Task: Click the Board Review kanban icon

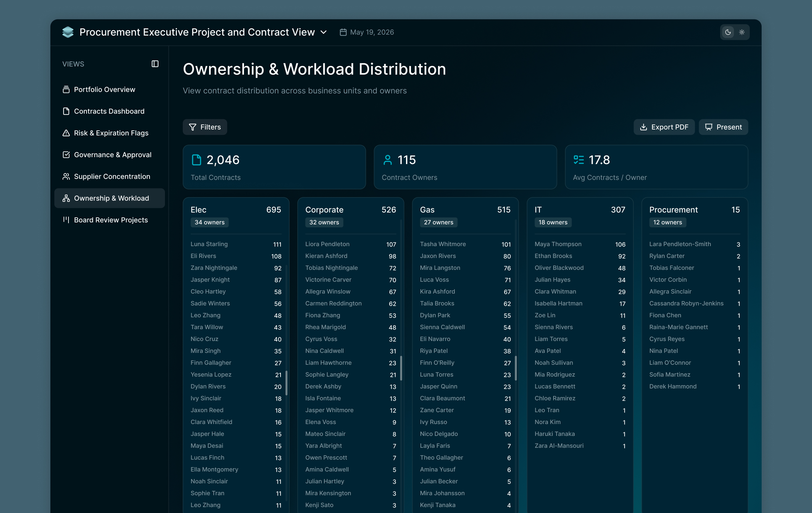Action: coord(66,220)
